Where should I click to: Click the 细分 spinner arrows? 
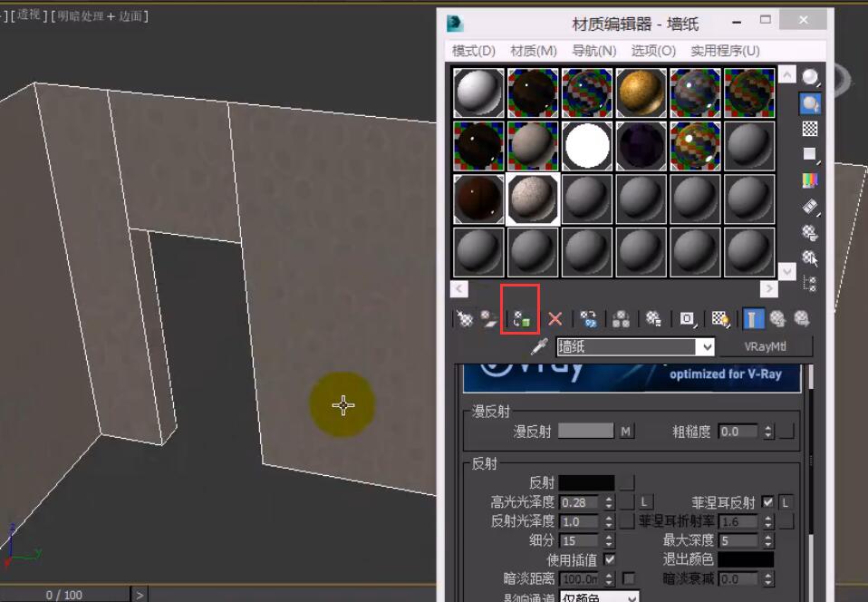pyautogui.click(x=609, y=540)
